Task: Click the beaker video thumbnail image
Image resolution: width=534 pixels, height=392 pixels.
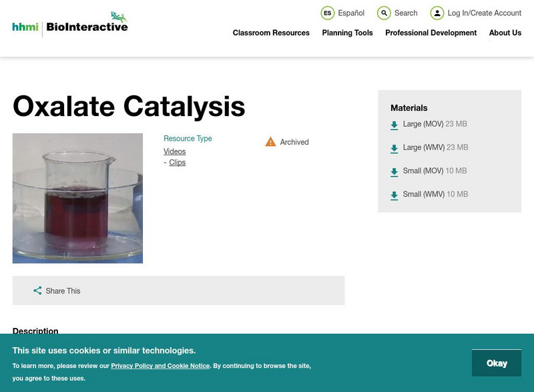Action: pos(78,198)
